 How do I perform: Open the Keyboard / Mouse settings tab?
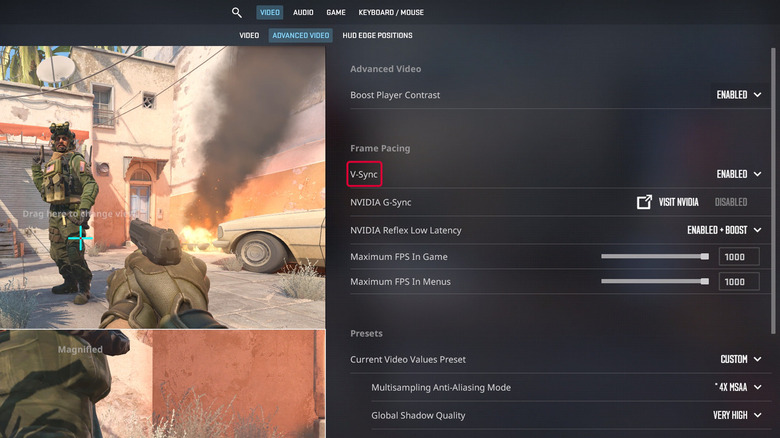[x=391, y=12]
